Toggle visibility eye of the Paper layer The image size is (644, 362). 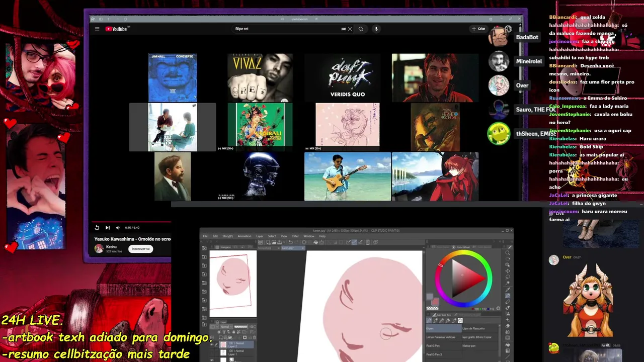212,360
